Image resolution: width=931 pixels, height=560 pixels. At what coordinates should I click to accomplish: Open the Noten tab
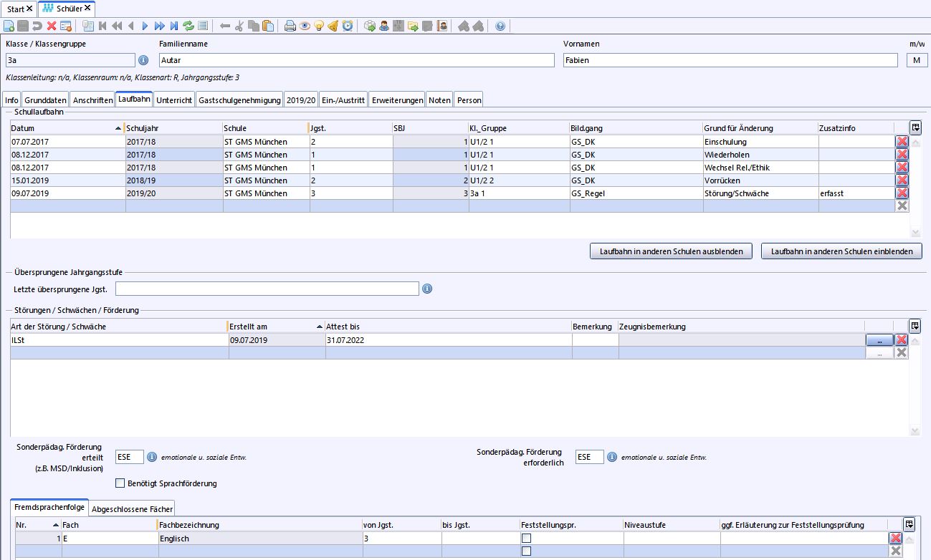click(x=439, y=100)
